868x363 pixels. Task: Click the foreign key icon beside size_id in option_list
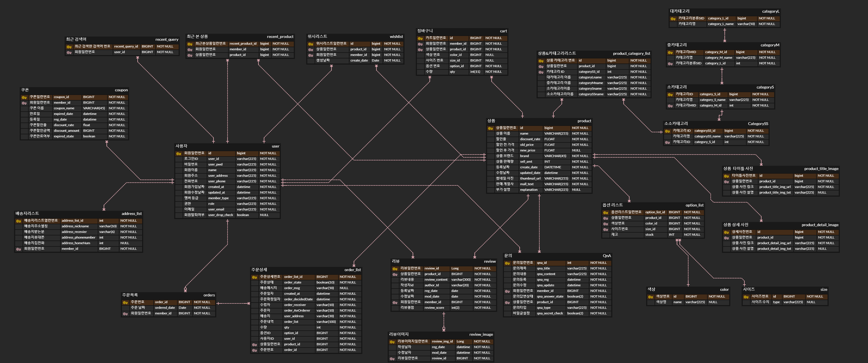606,229
